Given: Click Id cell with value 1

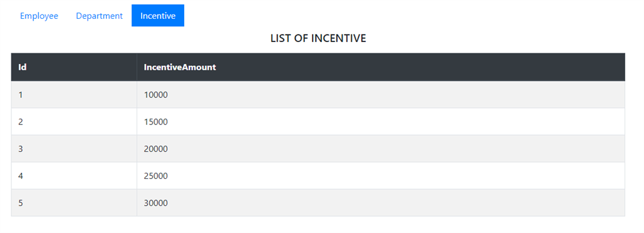Looking at the screenshot, I should tap(74, 95).
